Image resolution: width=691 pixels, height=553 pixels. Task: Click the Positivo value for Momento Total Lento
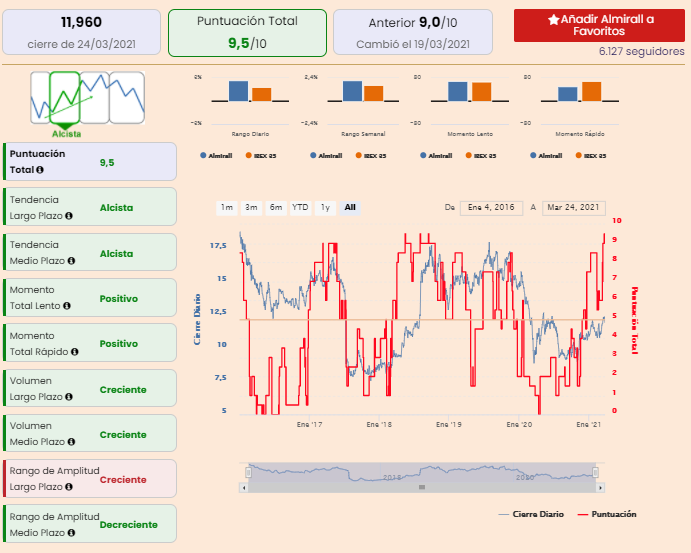coord(119,299)
